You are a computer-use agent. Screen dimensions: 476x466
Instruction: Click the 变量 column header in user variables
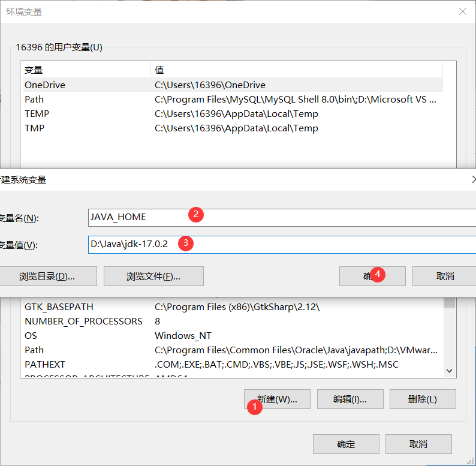click(86, 70)
